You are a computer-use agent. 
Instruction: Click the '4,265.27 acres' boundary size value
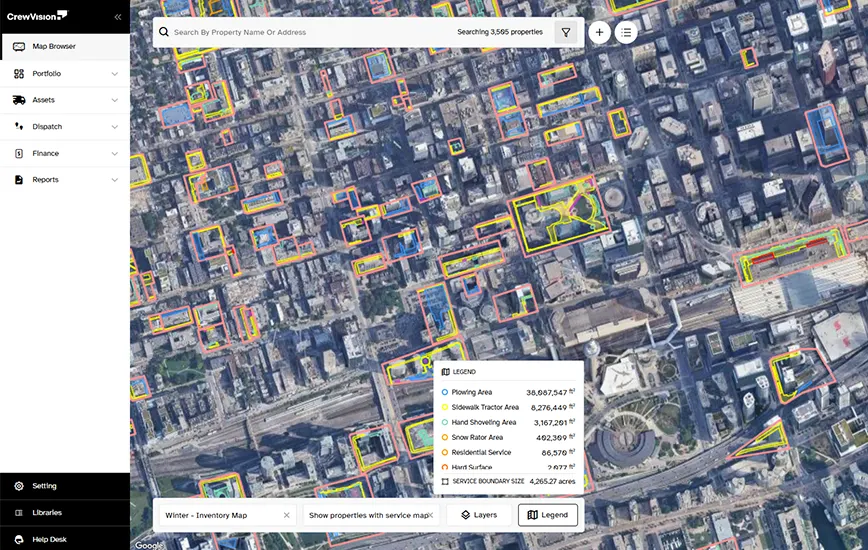552,481
